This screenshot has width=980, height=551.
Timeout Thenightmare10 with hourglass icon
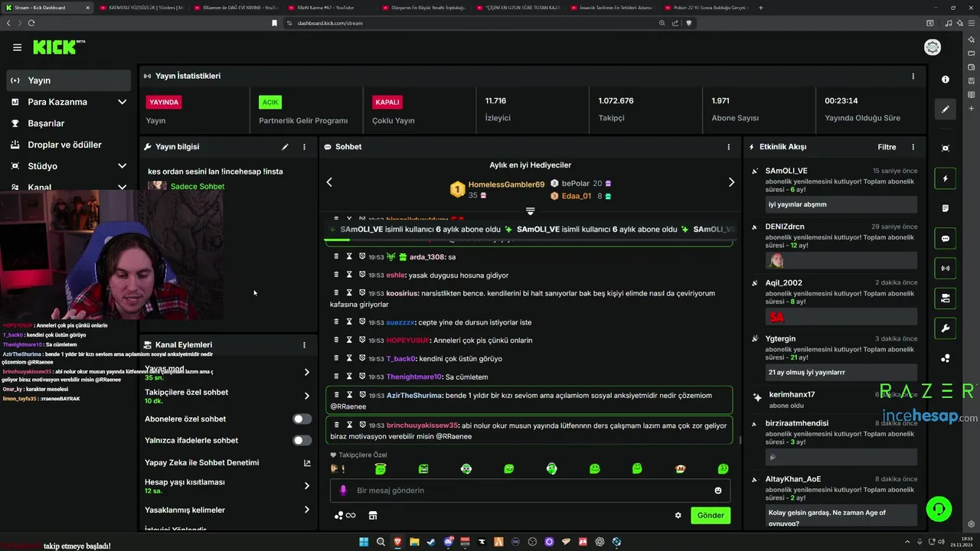(349, 377)
